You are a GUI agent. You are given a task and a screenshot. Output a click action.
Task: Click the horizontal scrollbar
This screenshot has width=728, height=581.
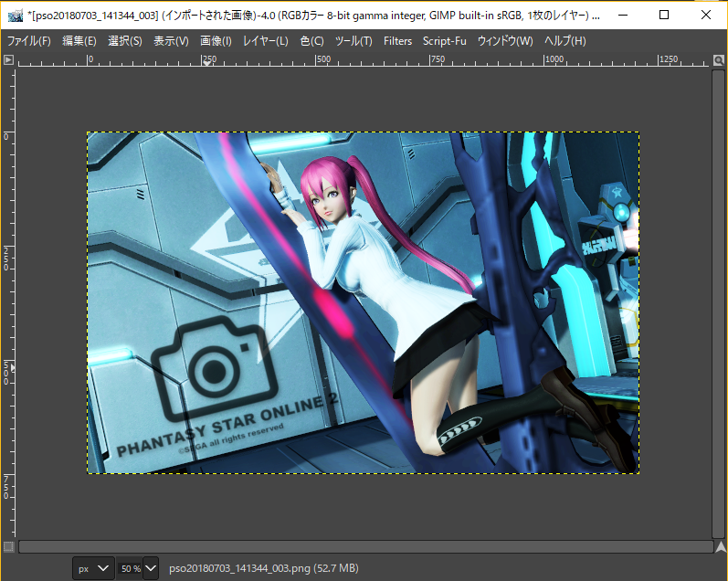(365, 546)
